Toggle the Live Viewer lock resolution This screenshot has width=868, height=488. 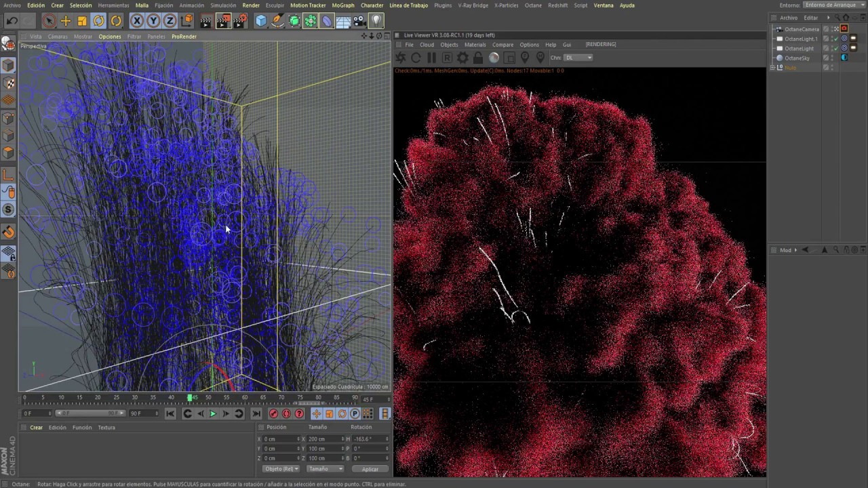478,58
